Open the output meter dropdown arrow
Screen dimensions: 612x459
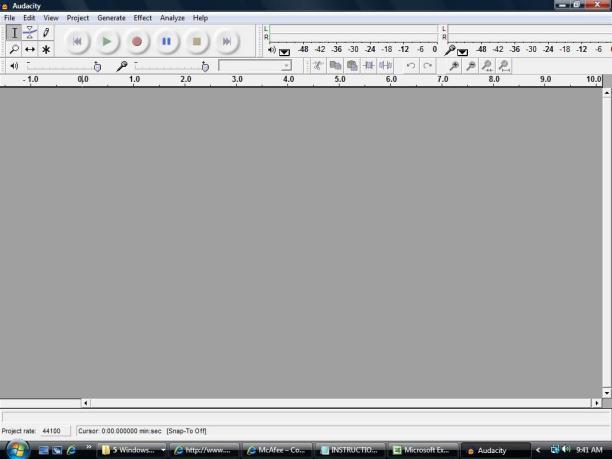285,50
